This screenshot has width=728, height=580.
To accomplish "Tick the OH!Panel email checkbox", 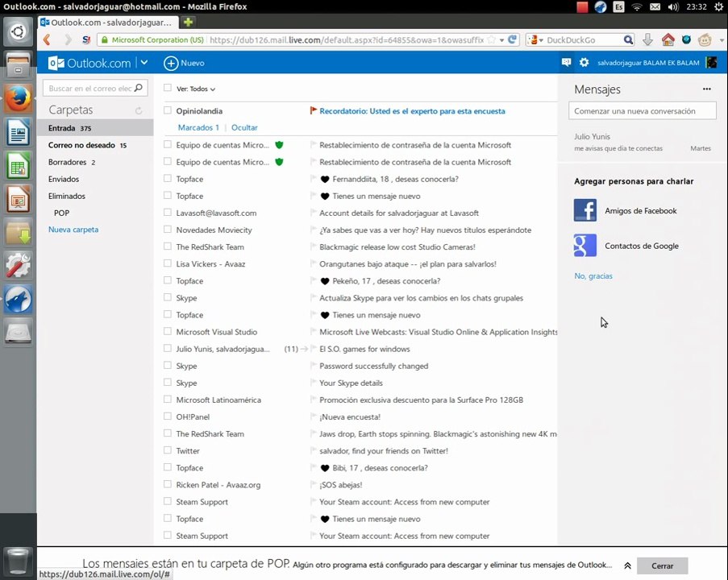I will [x=168, y=416].
